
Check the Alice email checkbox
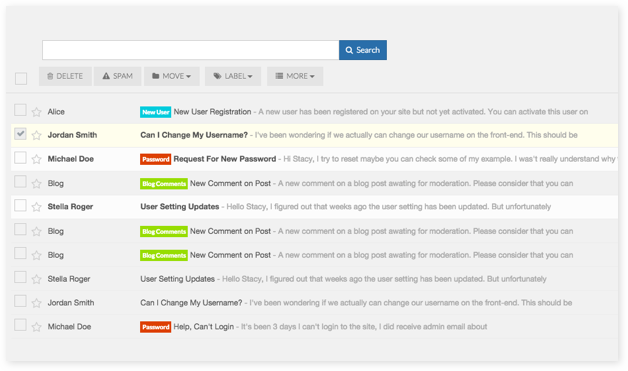(x=20, y=110)
